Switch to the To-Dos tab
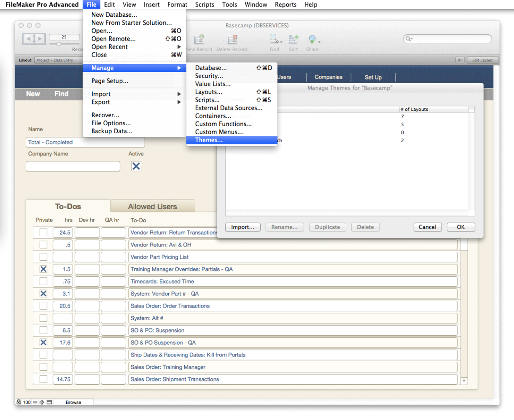 68,206
